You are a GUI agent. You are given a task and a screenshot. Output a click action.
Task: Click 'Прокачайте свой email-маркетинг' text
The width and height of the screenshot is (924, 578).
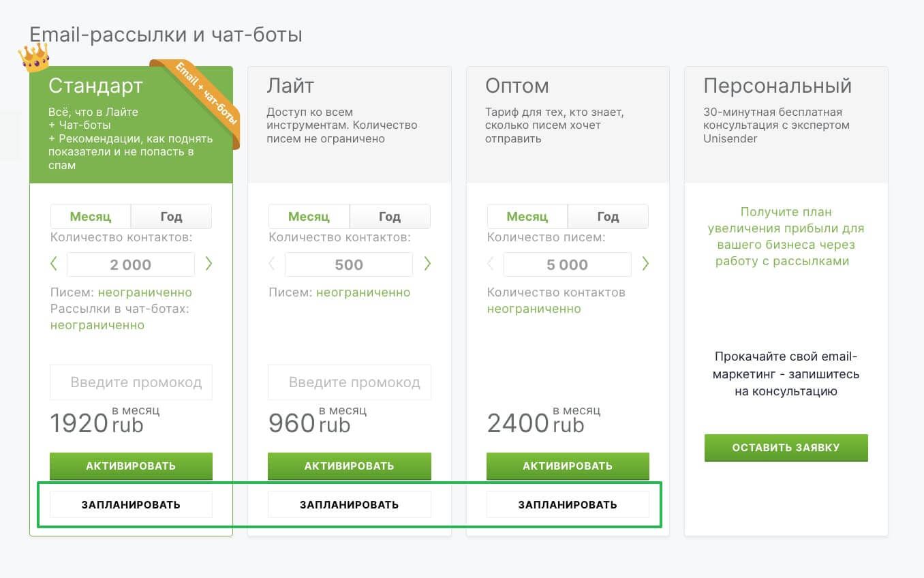tap(786, 374)
